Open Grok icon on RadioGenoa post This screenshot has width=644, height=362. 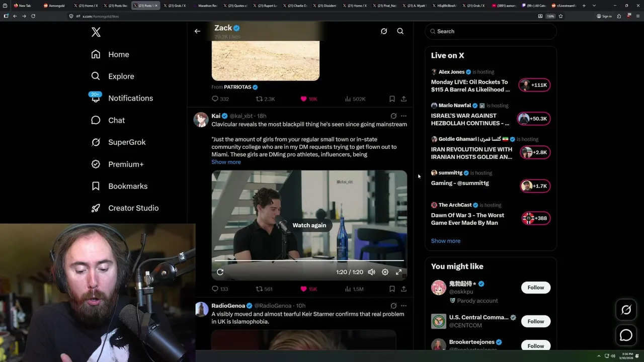(393, 306)
